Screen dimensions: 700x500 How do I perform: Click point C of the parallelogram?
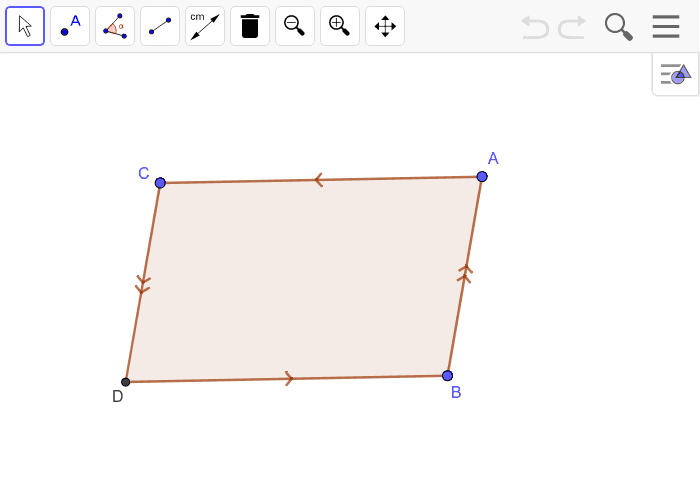(160, 183)
